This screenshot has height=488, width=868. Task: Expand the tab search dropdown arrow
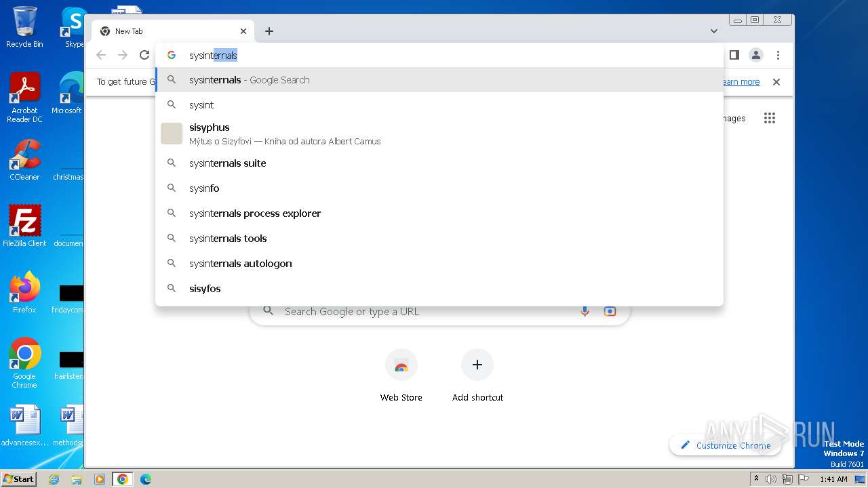[x=714, y=31]
